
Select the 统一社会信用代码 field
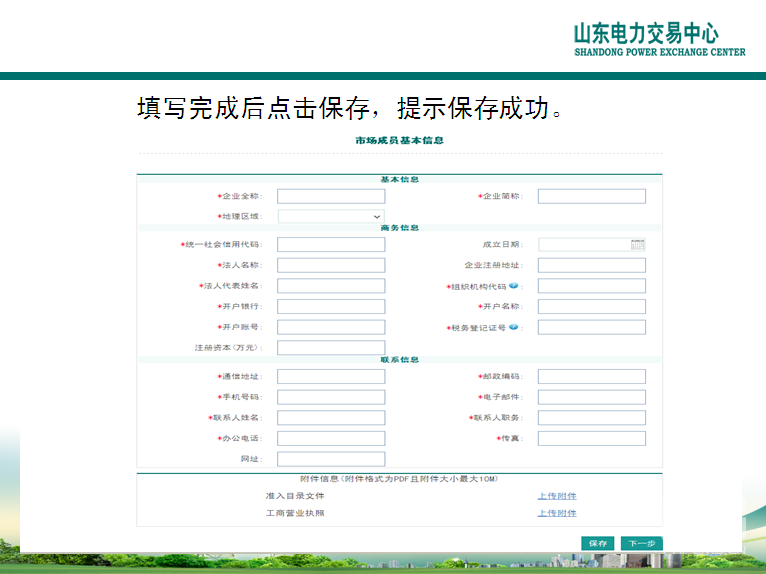pyautogui.click(x=331, y=244)
